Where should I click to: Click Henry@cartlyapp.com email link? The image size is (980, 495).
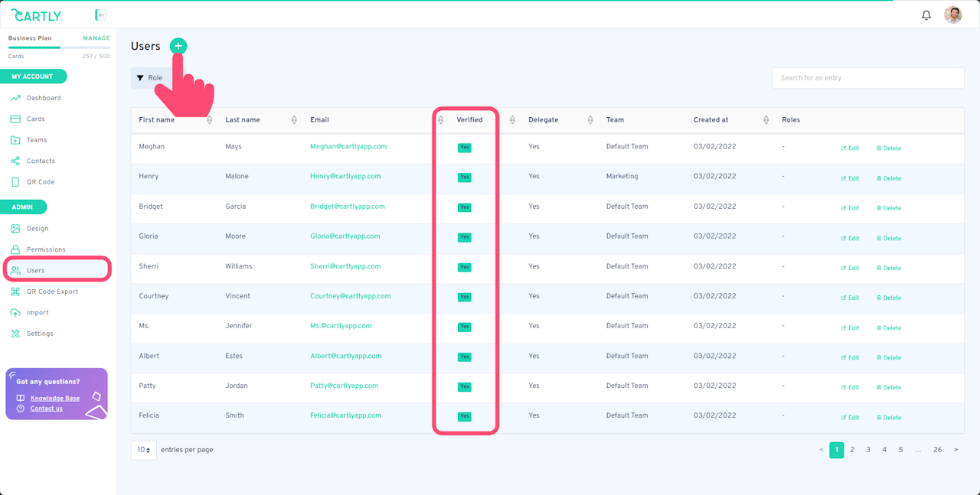pyautogui.click(x=345, y=176)
